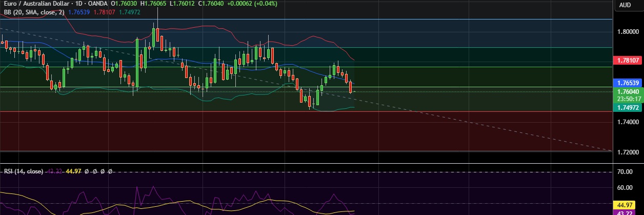Image resolution: width=644 pixels, height=215 pixels.
Task: Click the 1.74972 lower band price label
Action: tap(627, 107)
